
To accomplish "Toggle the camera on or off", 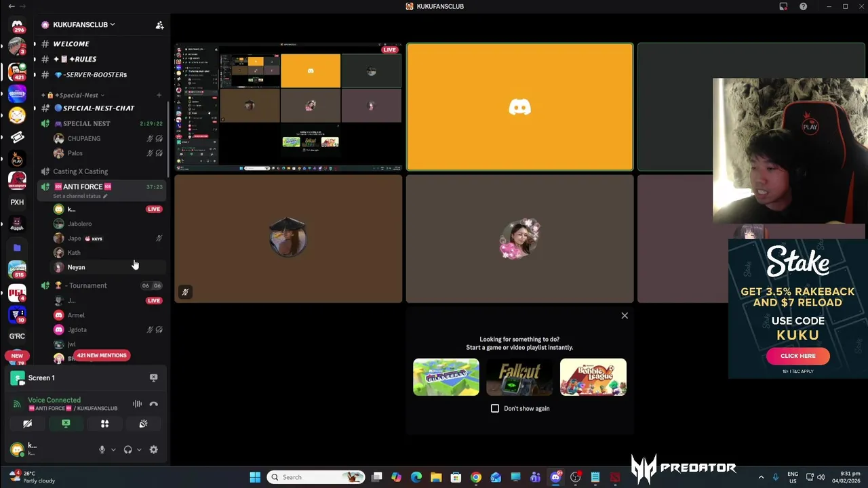I will click(27, 424).
